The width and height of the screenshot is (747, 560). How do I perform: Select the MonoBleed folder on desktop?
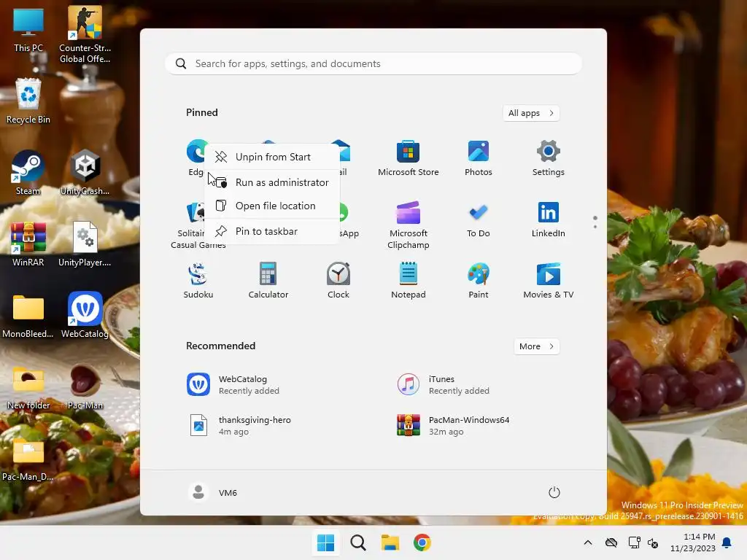(28, 315)
